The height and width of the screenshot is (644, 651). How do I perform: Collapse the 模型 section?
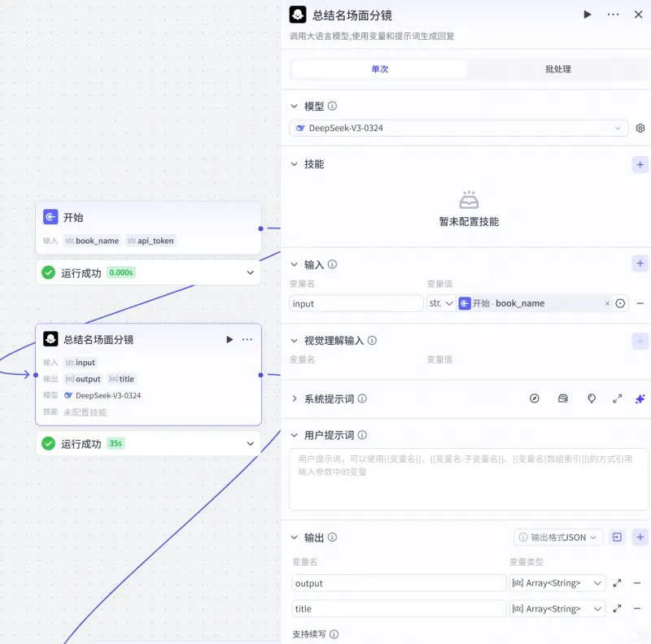point(295,106)
